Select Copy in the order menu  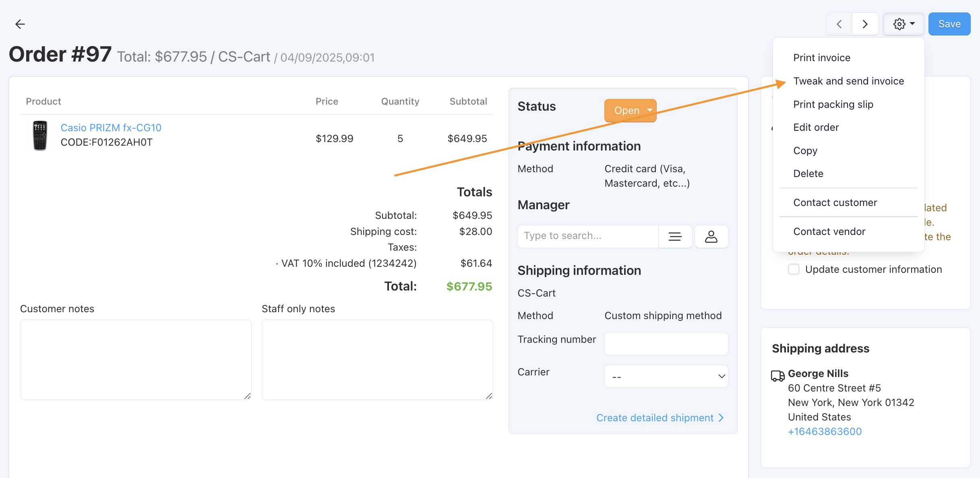pyautogui.click(x=805, y=150)
